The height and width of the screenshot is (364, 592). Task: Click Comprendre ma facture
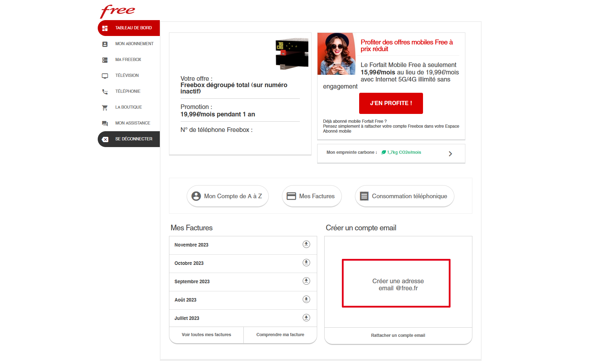click(x=280, y=335)
